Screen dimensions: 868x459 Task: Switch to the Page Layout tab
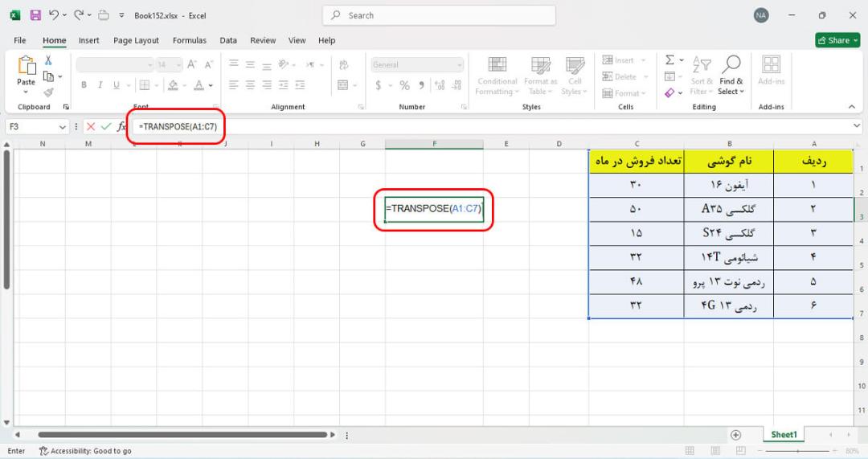point(136,40)
